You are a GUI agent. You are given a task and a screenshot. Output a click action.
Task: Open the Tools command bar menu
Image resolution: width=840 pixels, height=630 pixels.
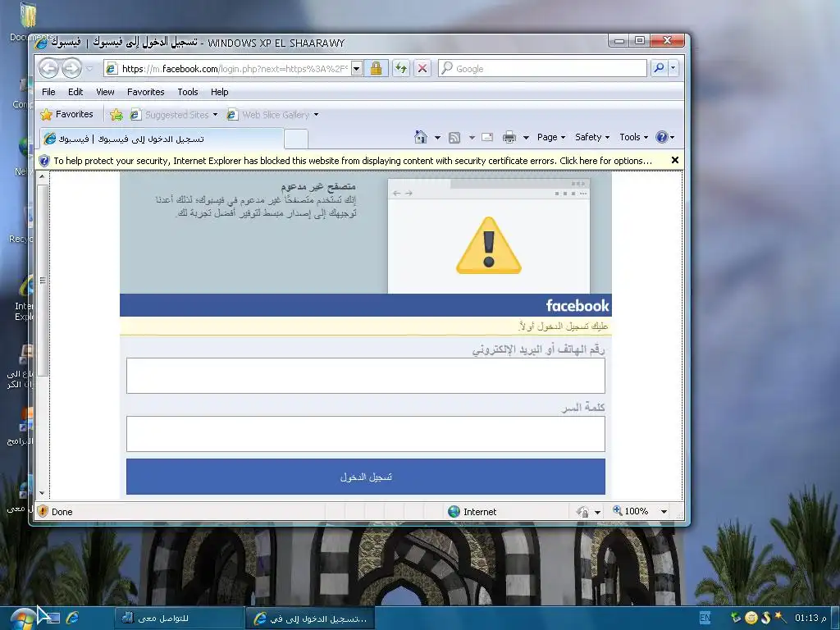point(634,137)
